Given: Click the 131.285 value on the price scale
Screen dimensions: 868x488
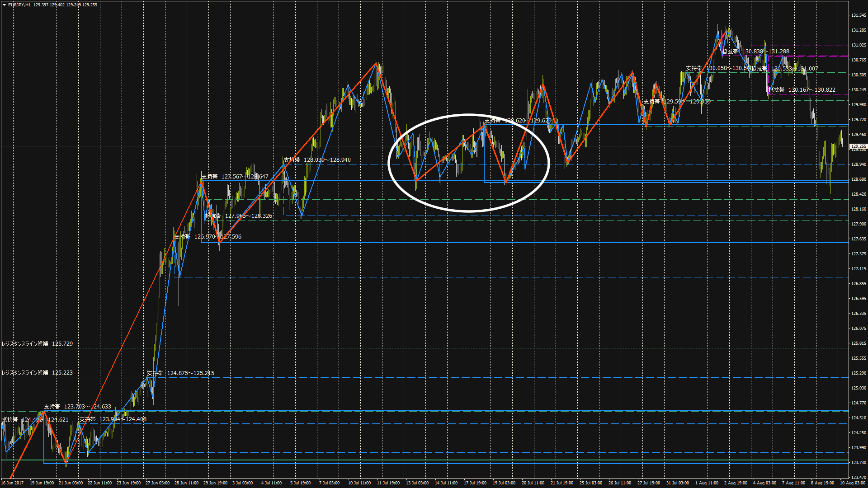Looking at the screenshot, I should (x=859, y=30).
